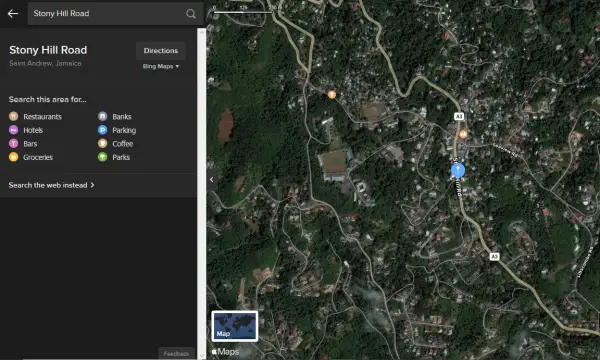This screenshot has height=360, width=600.
Task: Click the lower A3 road shield
Action: tap(494, 256)
